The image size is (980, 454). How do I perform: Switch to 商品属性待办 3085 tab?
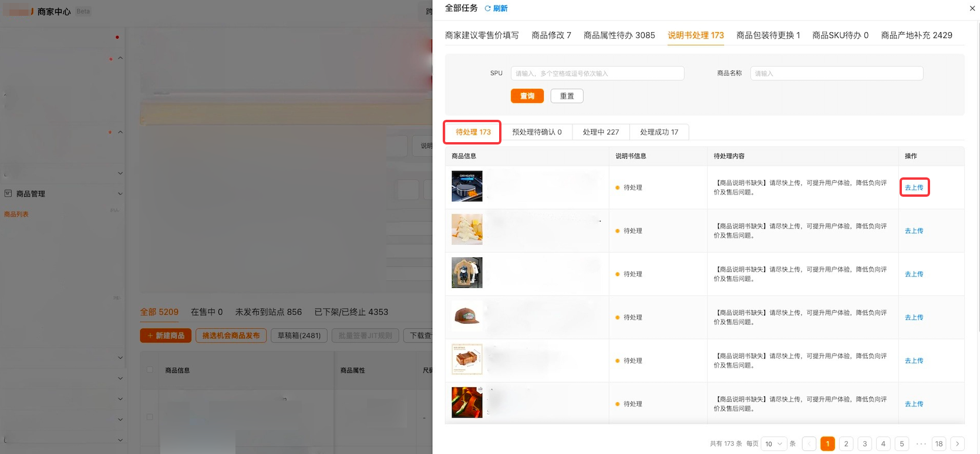tap(619, 35)
